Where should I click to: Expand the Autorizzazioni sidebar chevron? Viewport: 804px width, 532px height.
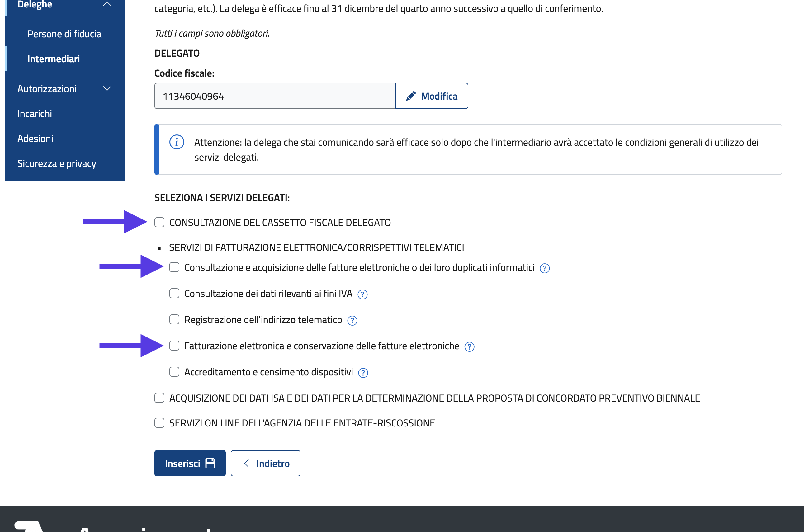(x=107, y=89)
